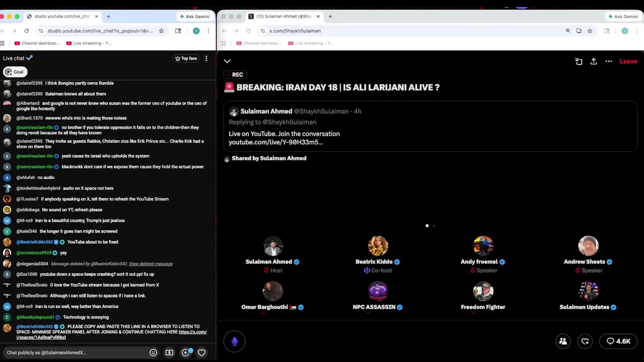Open 'Channel dashboard' bookmark in YouTube studio window
Viewport: 644px width, 362px height.
(37, 43)
